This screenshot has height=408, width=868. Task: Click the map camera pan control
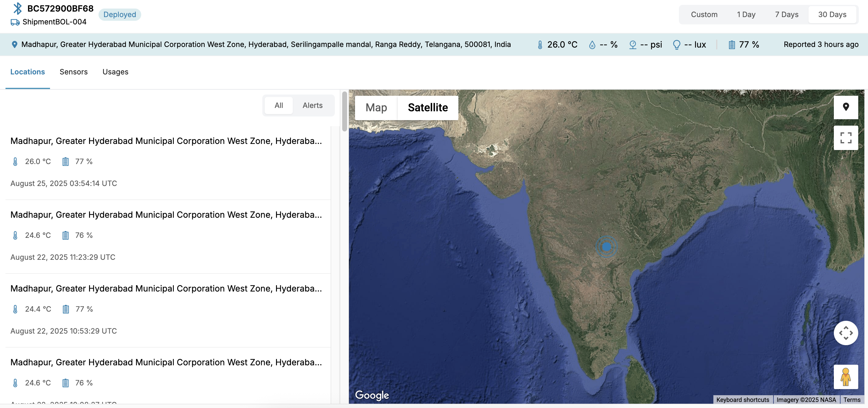point(845,333)
